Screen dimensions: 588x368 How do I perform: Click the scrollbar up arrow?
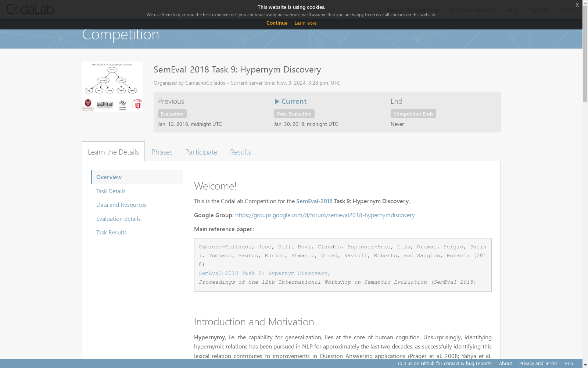point(585,3)
